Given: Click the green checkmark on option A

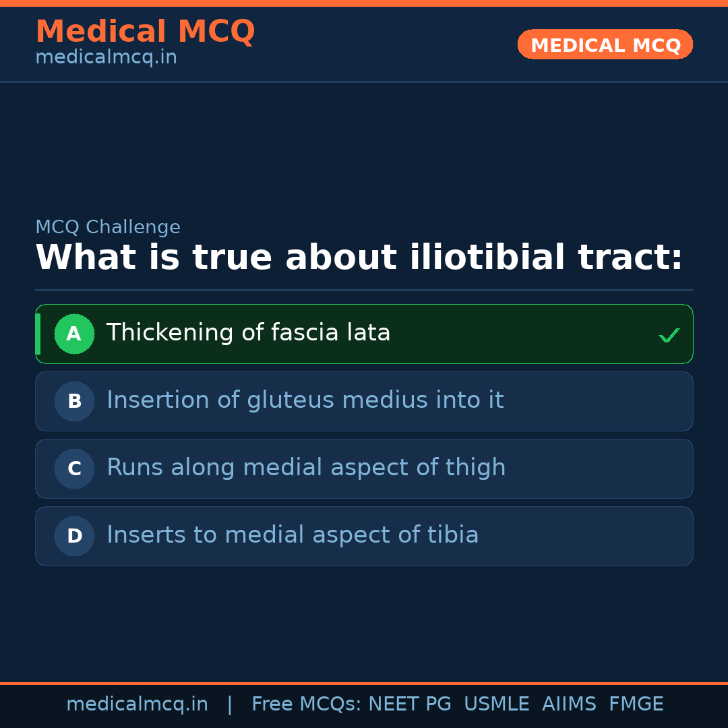Looking at the screenshot, I should point(669,335).
